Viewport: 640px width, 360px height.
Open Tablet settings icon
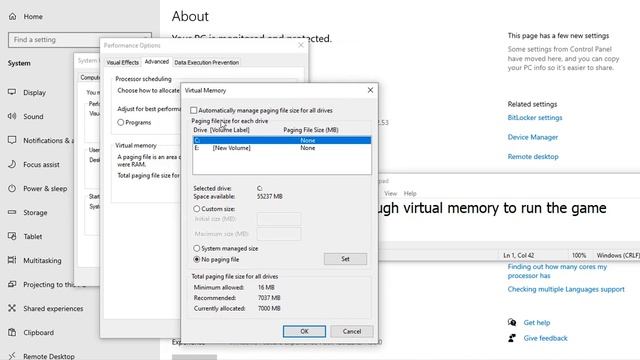click(x=12, y=236)
